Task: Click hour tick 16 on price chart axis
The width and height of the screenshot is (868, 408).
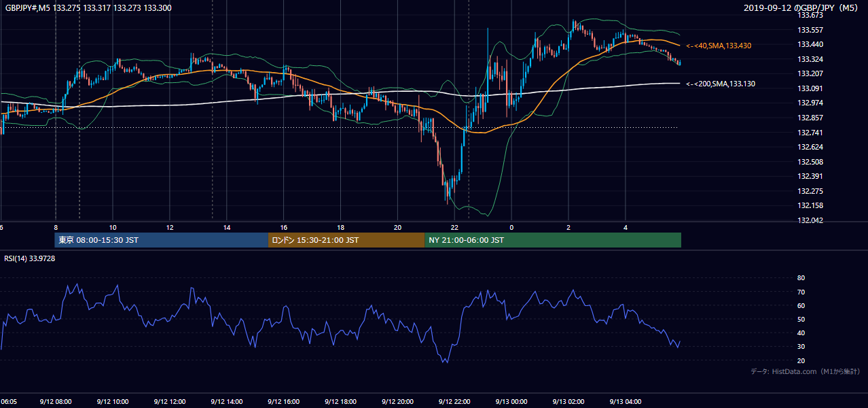Action: click(x=284, y=228)
